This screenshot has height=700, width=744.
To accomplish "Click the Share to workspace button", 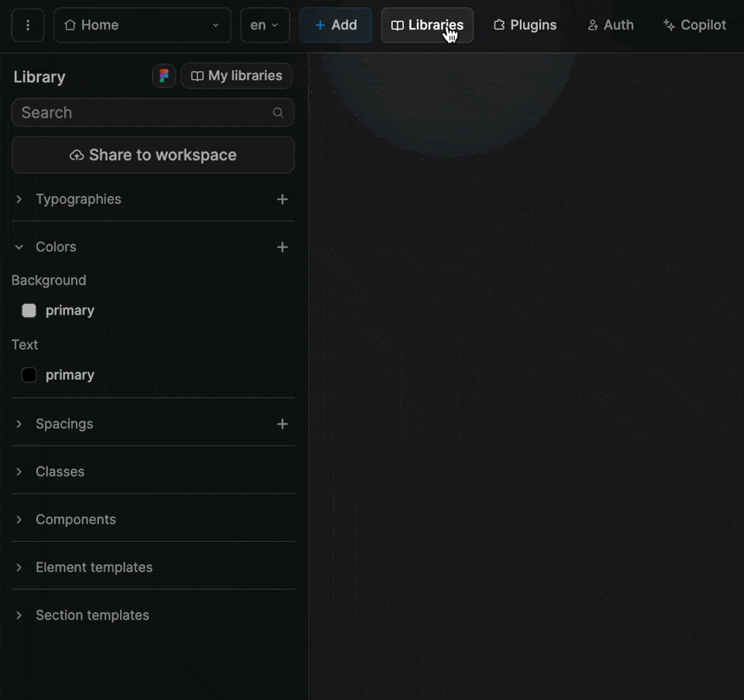I will pos(153,154).
